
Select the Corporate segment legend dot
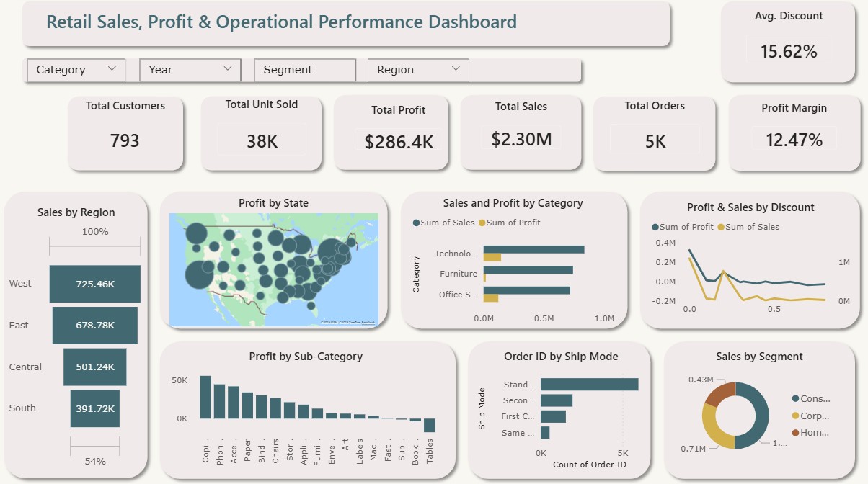[795, 416]
